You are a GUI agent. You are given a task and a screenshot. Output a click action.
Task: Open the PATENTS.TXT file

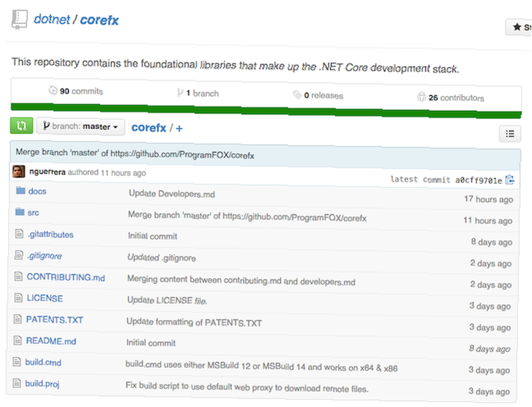55,320
